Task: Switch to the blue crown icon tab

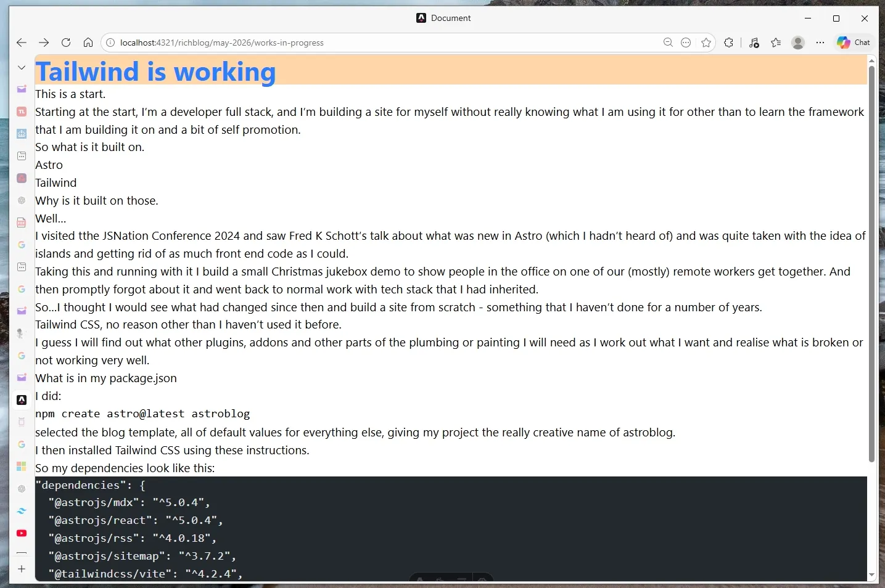Action: (x=22, y=134)
